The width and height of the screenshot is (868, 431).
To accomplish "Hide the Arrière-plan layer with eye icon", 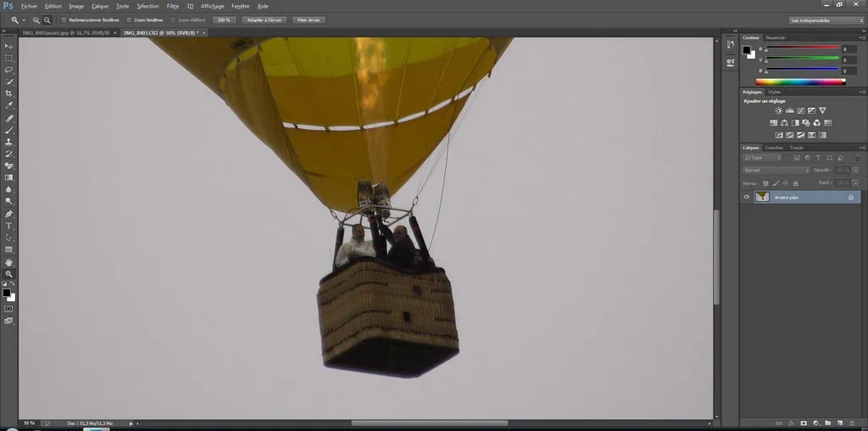I will [747, 197].
